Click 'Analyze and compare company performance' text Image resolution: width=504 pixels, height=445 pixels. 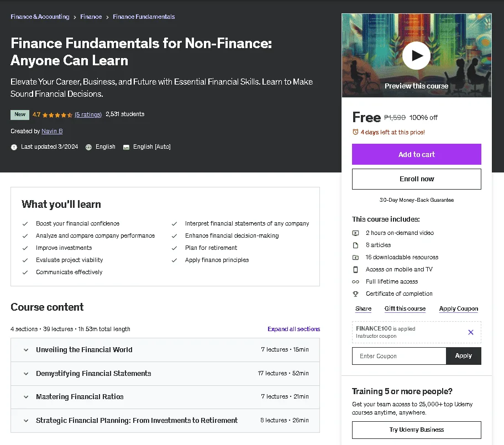coord(95,235)
